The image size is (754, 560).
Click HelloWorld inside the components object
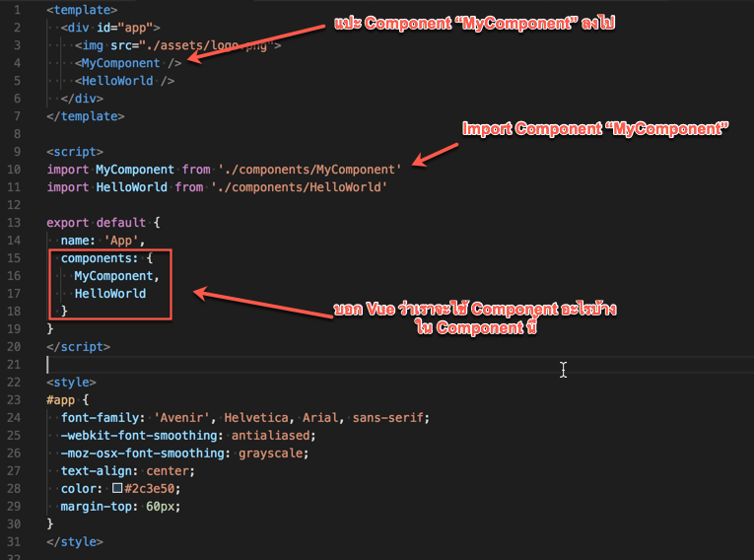(109, 294)
